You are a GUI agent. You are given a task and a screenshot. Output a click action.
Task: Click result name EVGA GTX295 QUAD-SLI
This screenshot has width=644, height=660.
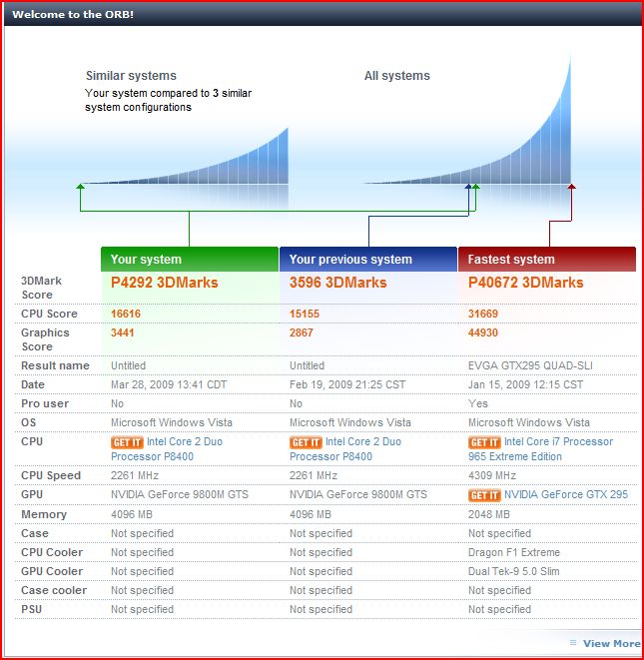click(530, 365)
